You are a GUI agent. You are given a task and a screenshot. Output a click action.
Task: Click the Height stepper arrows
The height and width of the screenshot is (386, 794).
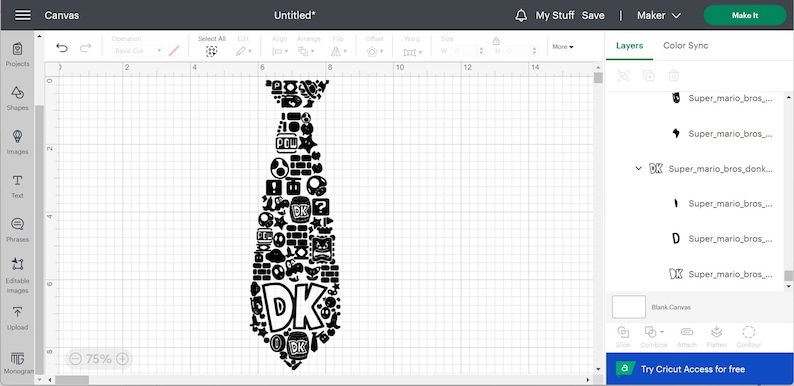(x=534, y=51)
